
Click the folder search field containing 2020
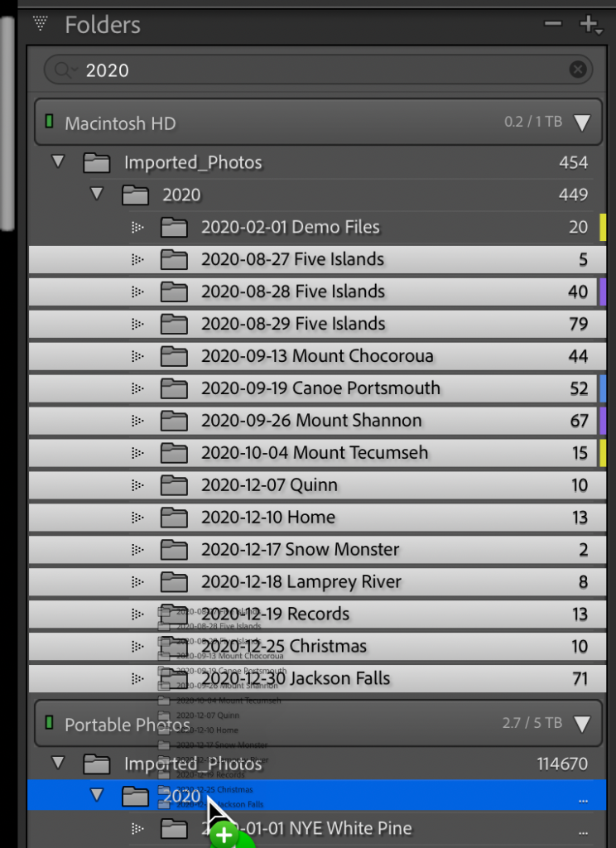[323, 70]
